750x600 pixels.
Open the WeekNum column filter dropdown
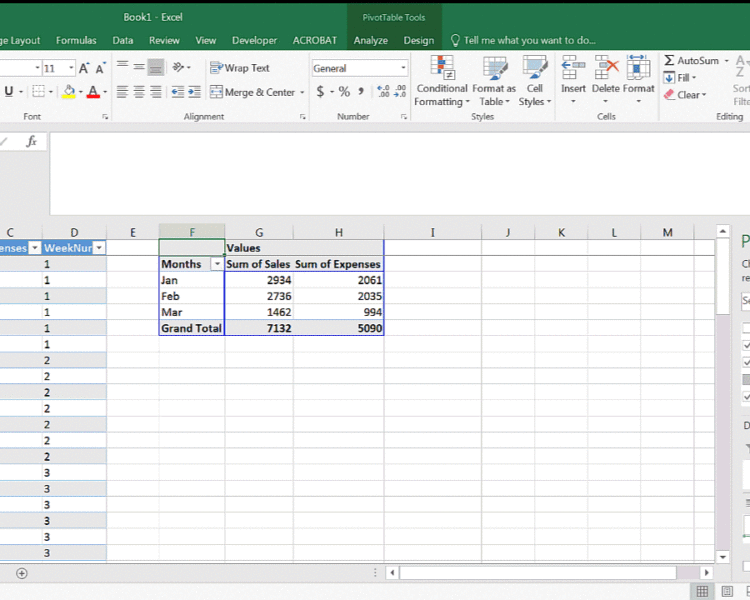99,248
